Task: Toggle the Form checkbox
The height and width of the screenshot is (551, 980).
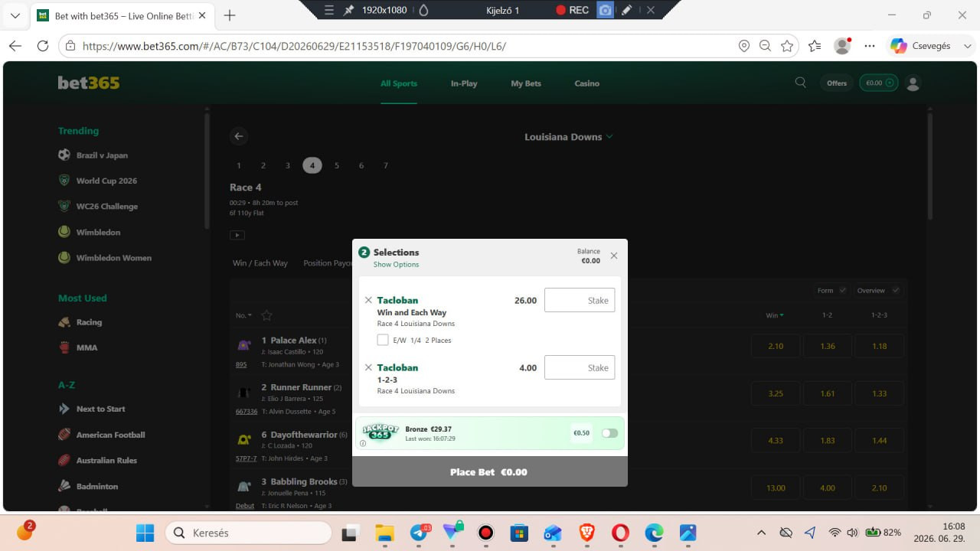Action: [x=843, y=290]
